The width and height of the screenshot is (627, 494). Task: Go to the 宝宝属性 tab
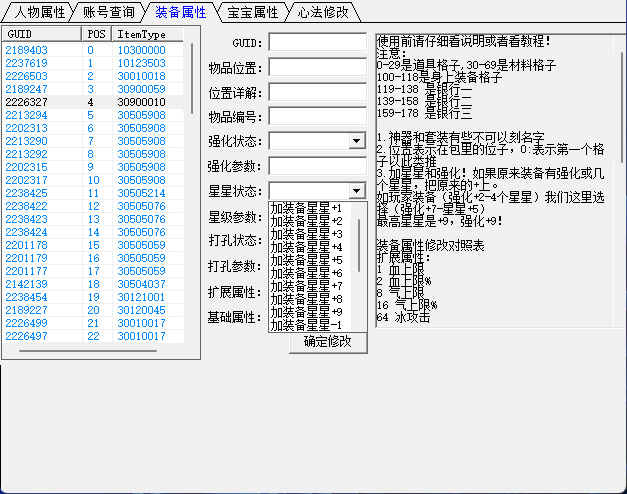pyautogui.click(x=250, y=13)
